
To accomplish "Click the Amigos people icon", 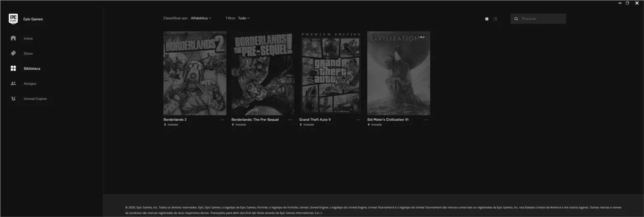I will click(13, 83).
